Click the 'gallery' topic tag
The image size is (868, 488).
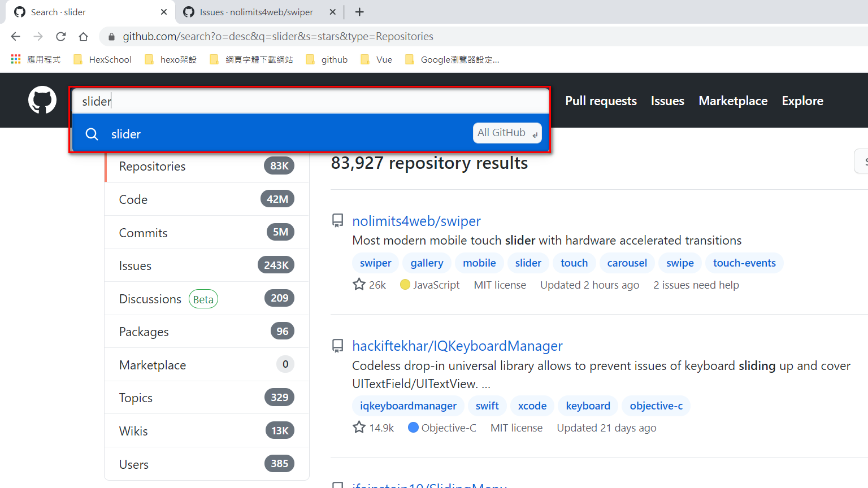(427, 263)
